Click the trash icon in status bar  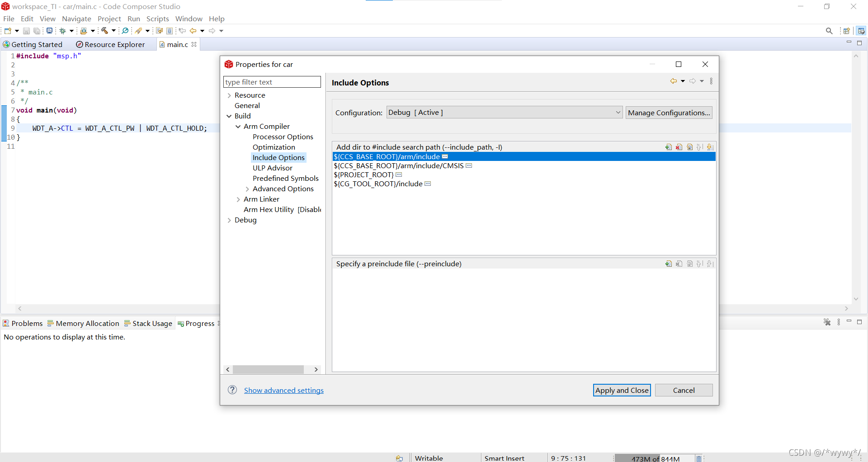tap(698, 458)
